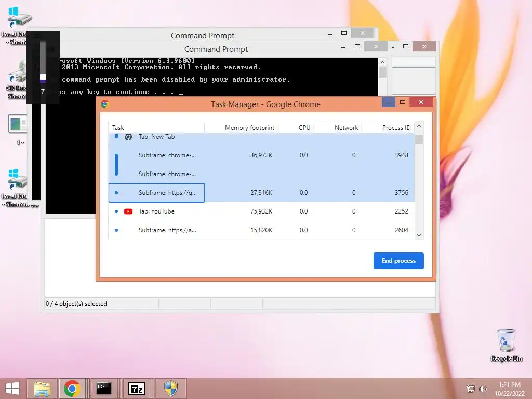Click the Chrome logo in Task Manager title bar

point(105,104)
